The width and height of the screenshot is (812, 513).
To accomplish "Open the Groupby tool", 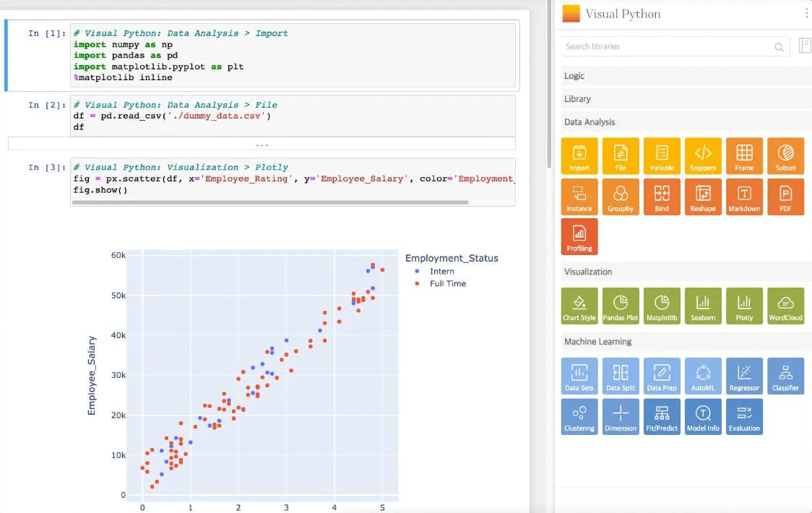I will pyautogui.click(x=621, y=196).
